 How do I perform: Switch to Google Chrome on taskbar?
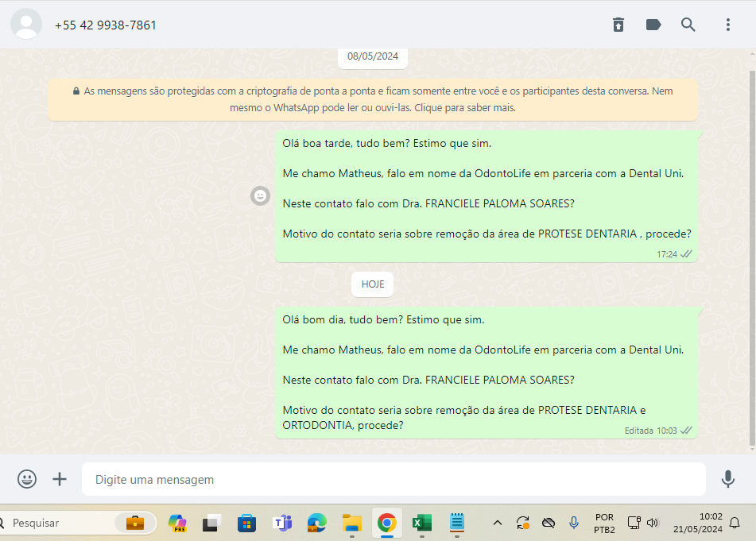[386, 523]
